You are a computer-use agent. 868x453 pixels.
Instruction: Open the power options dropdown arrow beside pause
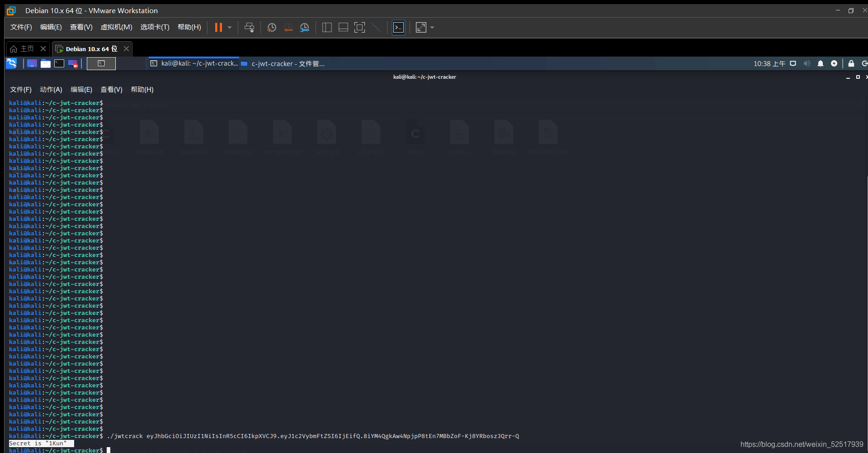point(230,28)
